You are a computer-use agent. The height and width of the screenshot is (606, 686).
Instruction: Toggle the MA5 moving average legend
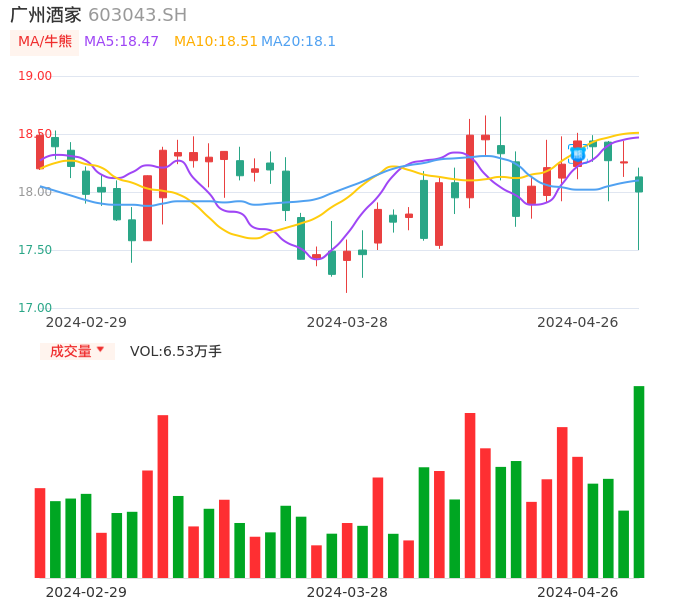click(x=121, y=42)
